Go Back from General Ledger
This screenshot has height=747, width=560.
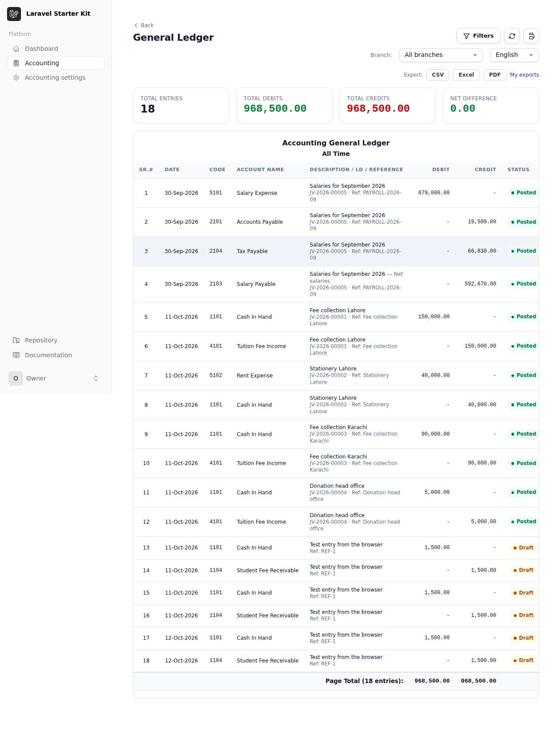coord(144,25)
